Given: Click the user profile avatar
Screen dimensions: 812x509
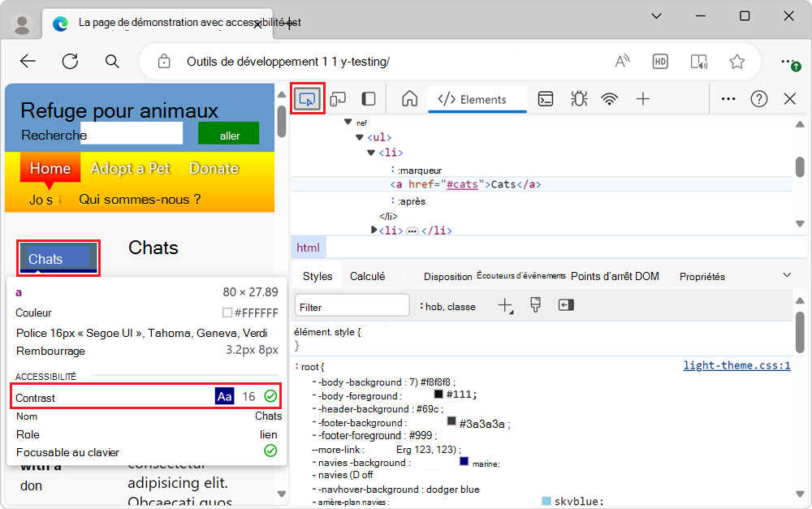Looking at the screenshot, I should click(x=22, y=24).
